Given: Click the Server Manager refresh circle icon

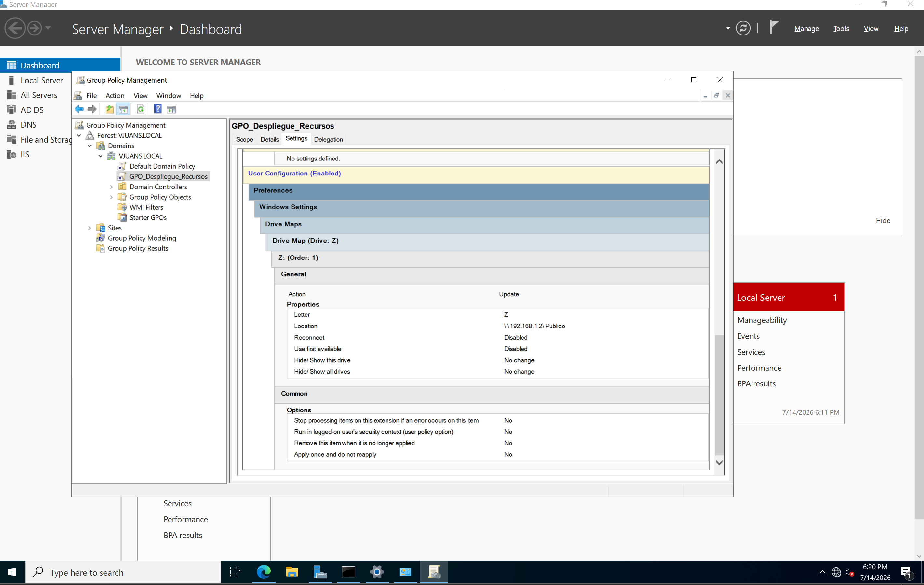Looking at the screenshot, I should 743,28.
